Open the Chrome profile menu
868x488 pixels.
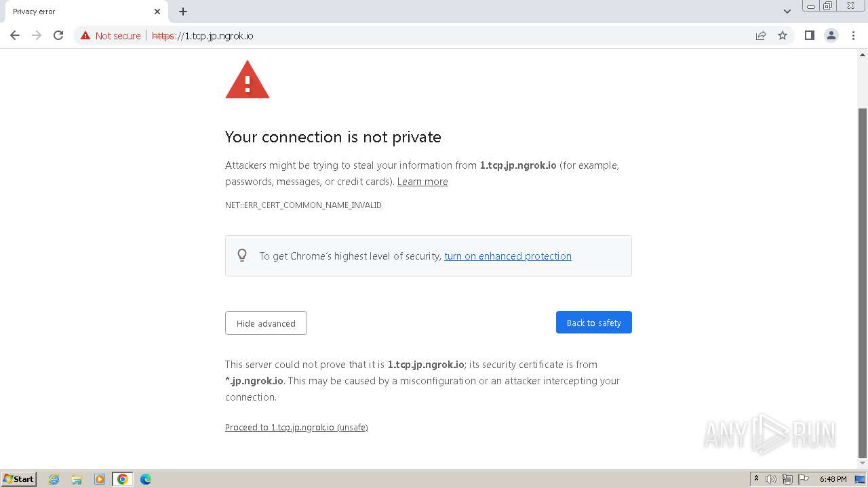point(831,35)
